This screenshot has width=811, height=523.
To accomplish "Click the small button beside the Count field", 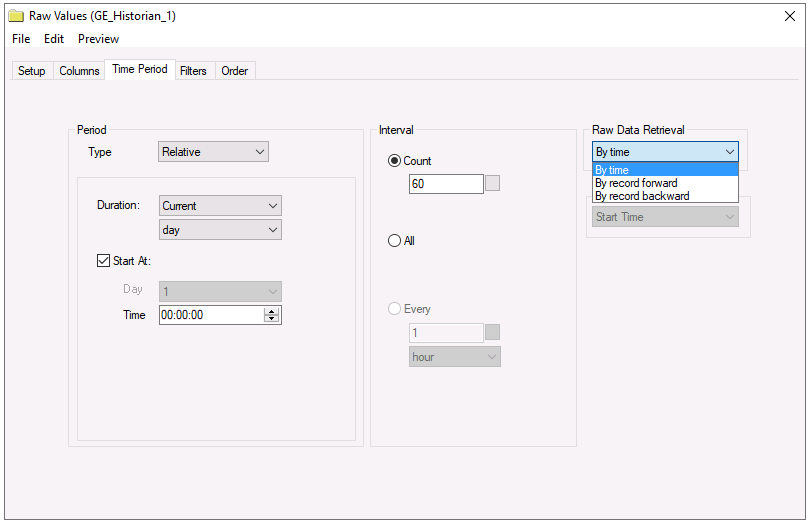I will pyautogui.click(x=492, y=183).
